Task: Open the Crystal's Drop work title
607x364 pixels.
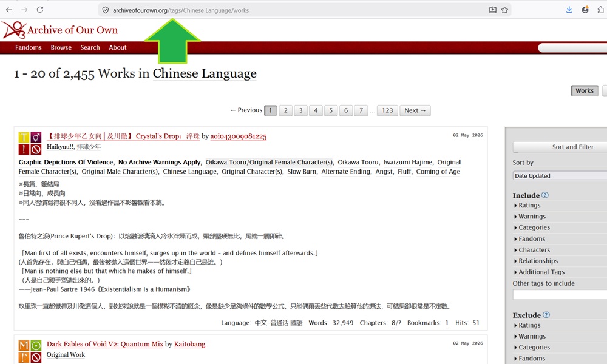Action: click(x=123, y=136)
